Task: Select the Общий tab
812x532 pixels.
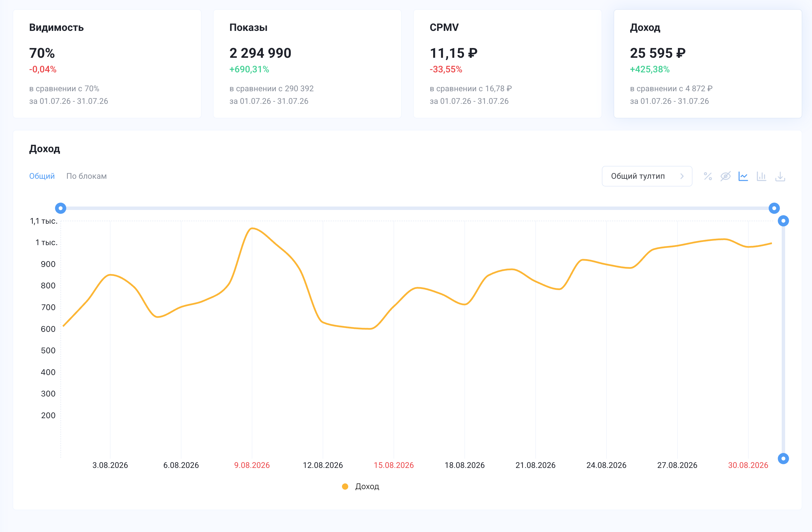Action: (42, 176)
